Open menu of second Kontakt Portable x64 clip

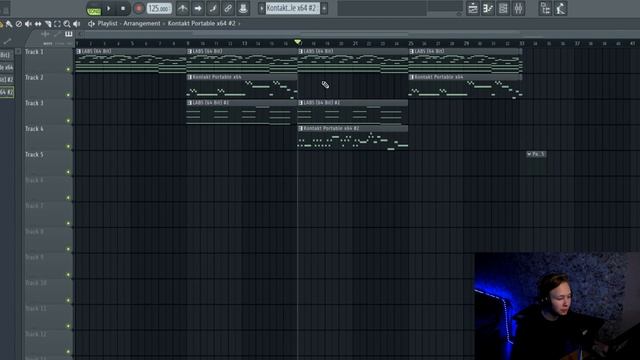point(411,77)
